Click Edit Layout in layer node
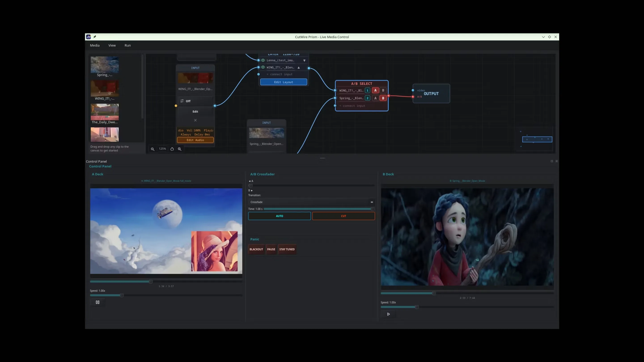 pos(284,82)
